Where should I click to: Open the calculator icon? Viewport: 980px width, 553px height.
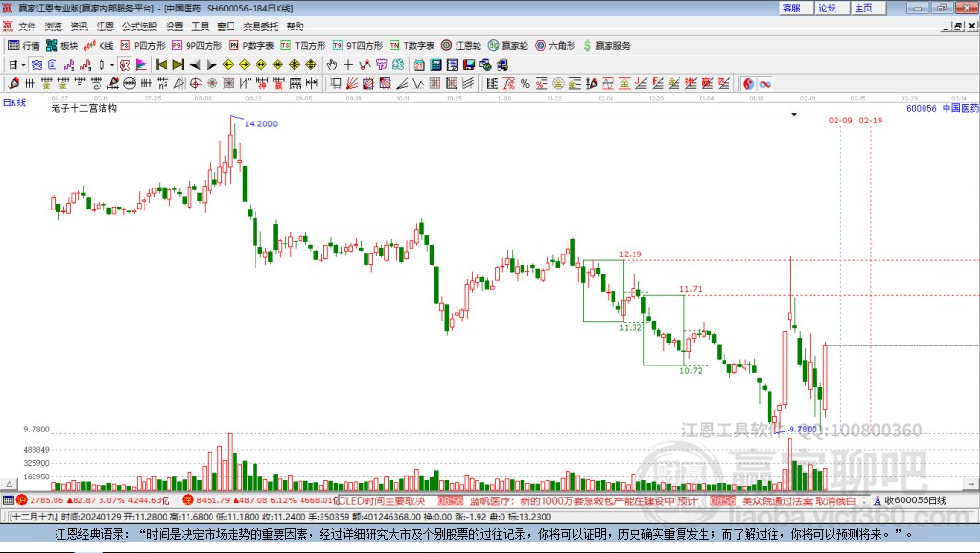(x=435, y=65)
